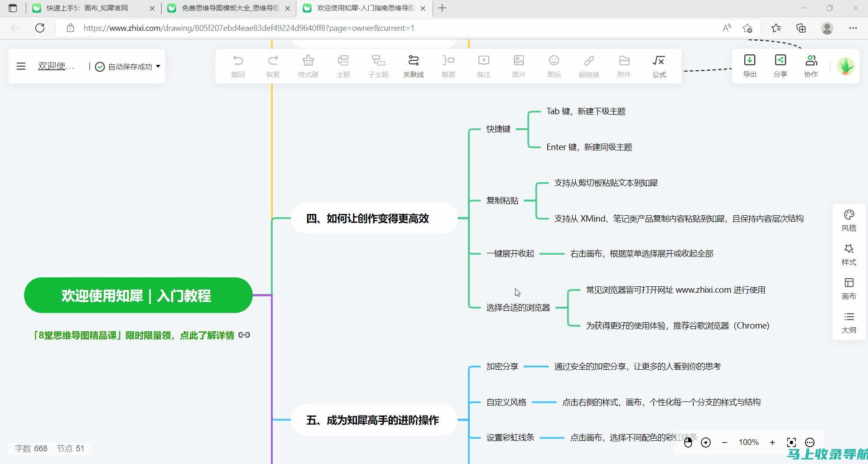Click the document title 欢迎使…
Screen dimensions: 868x464
click(56, 66)
